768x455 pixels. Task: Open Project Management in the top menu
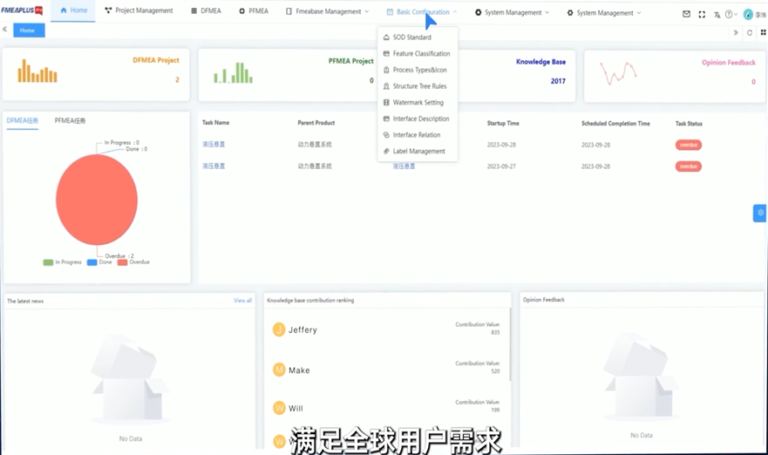(139, 10)
